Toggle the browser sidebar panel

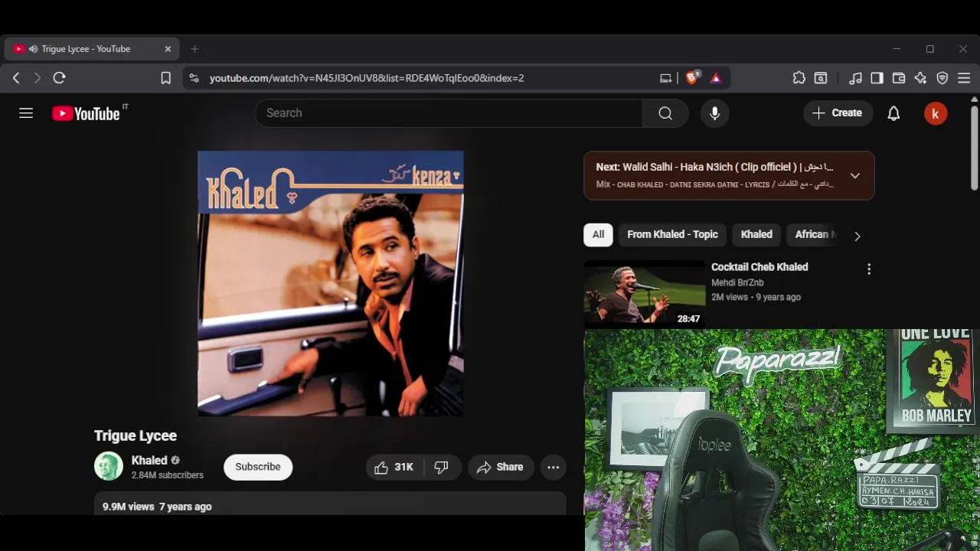click(x=877, y=78)
